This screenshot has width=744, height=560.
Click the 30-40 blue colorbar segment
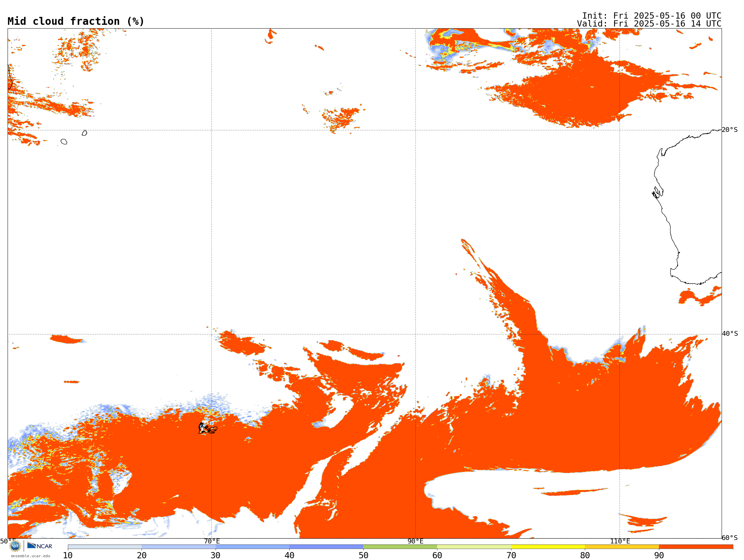(252, 547)
